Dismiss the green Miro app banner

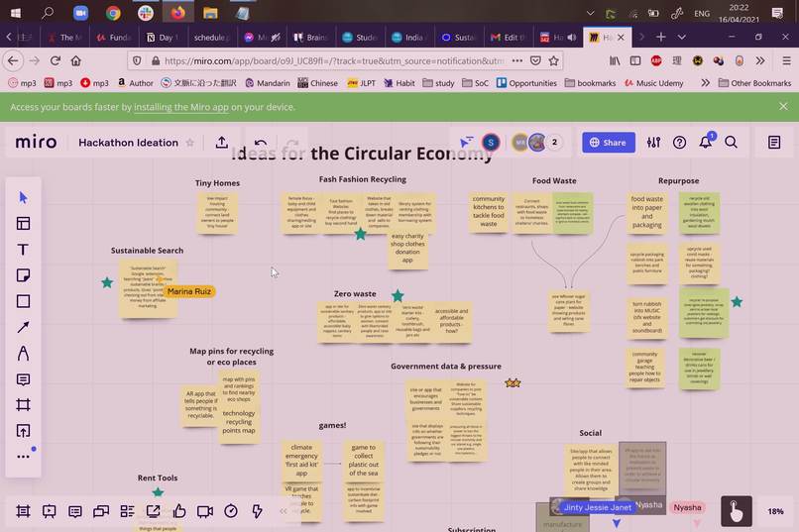783,106
